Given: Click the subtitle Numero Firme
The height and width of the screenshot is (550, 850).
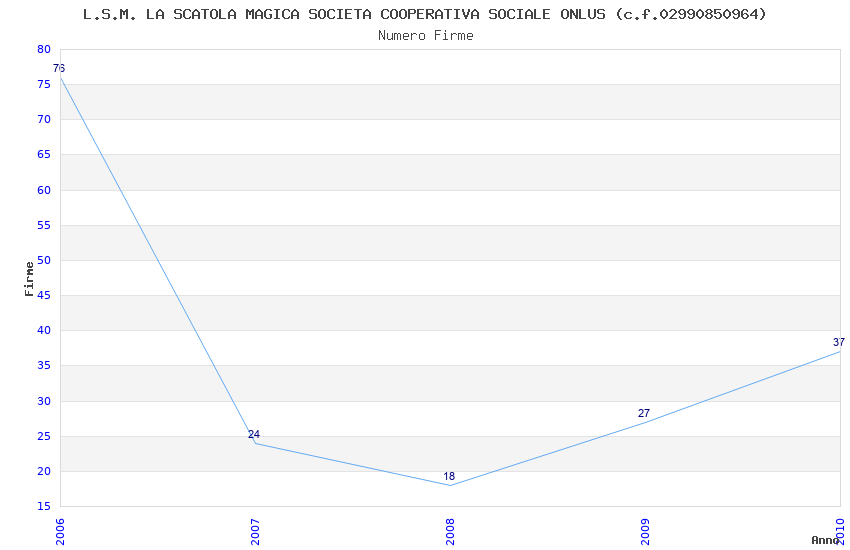Looking at the screenshot, I should point(426,36).
